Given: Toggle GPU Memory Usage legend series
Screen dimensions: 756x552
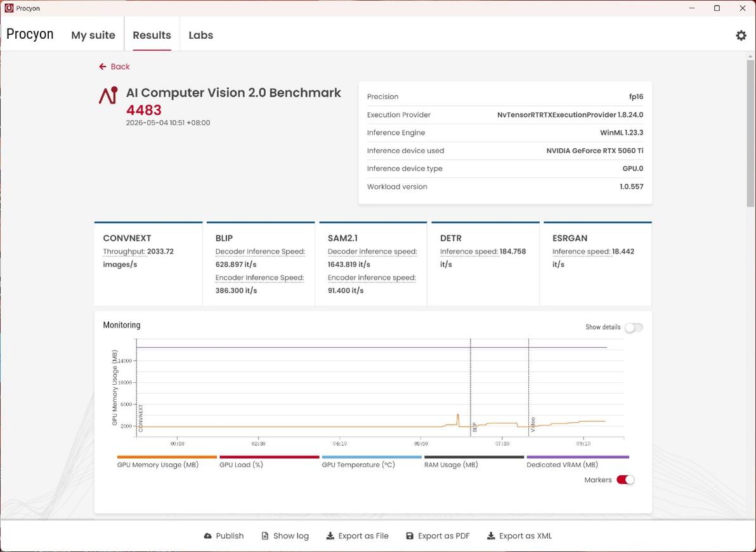Looking at the screenshot, I should [x=167, y=461].
